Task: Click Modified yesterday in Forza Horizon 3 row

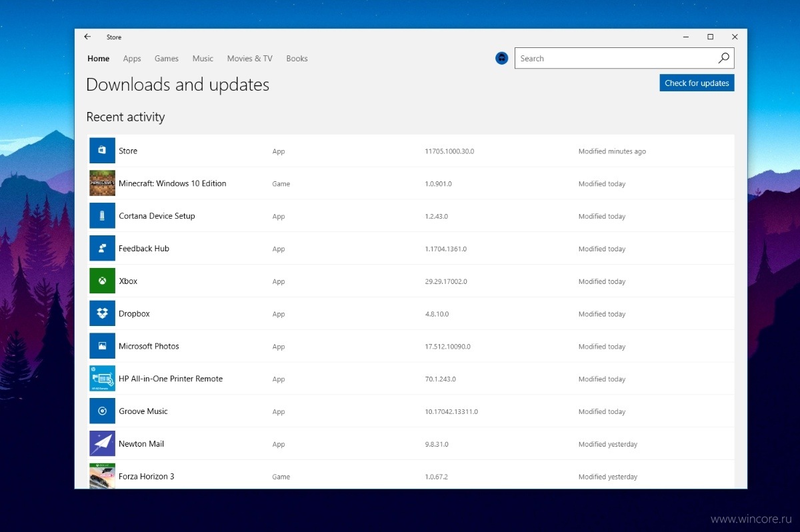Action: 608,477
